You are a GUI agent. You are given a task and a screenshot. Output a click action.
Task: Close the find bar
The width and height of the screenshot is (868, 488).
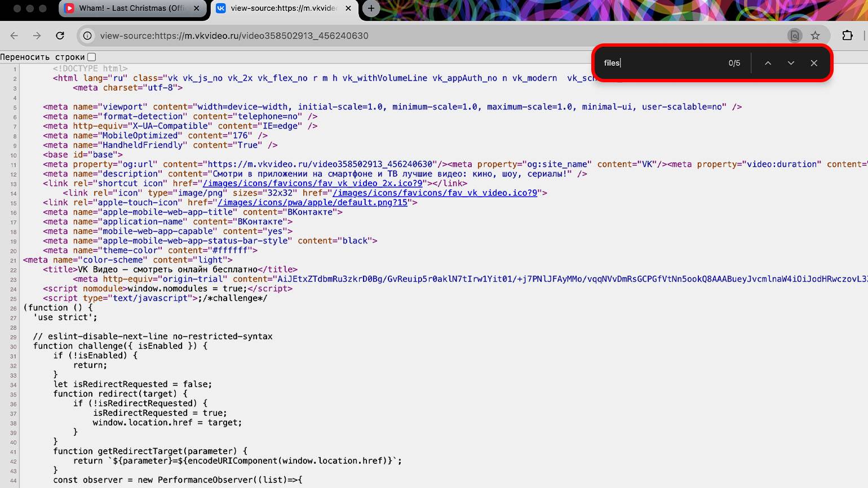point(814,63)
